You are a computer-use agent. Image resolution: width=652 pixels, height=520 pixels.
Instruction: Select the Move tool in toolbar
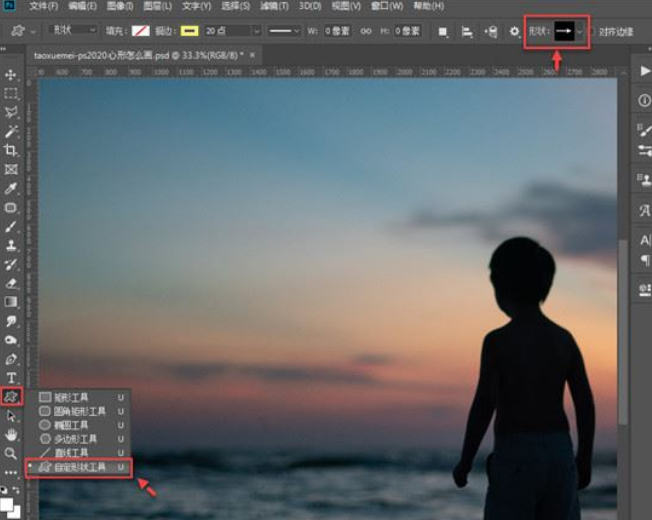11,75
